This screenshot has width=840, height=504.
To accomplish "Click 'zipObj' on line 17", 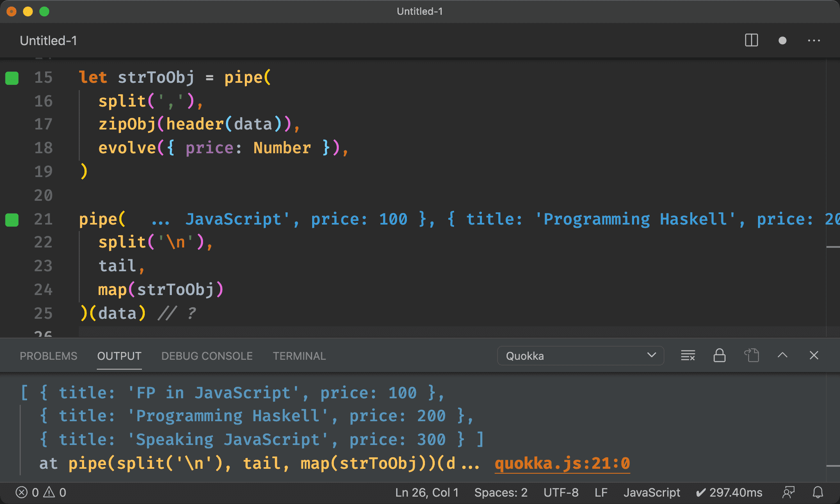I will 127,124.
